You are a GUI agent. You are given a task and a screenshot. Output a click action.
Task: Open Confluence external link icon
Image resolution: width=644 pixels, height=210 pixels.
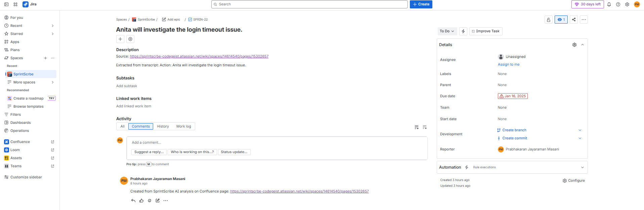[52, 142]
